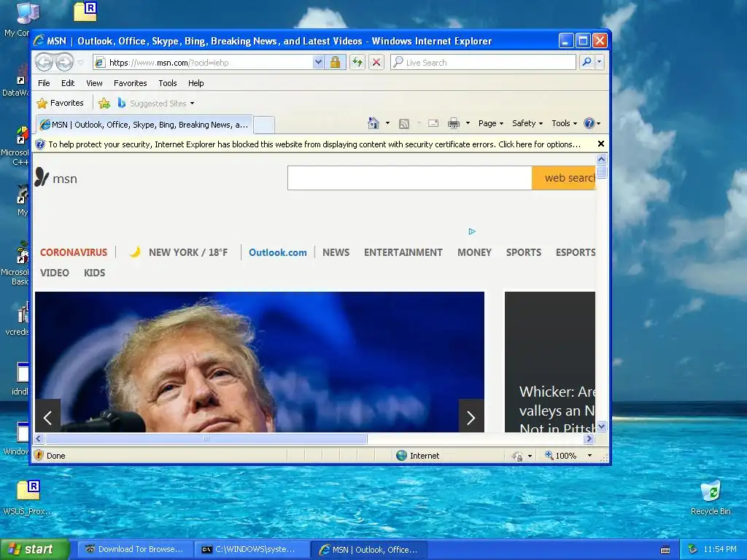
Task: Open the Outlook.com link
Action: [278, 252]
